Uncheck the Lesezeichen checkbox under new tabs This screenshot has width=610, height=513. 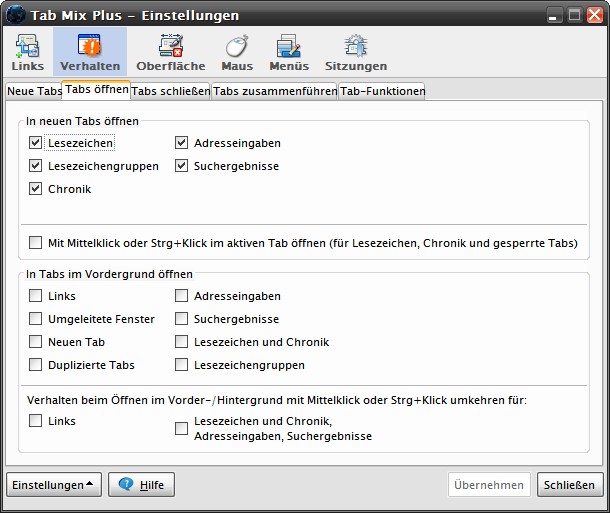(x=35, y=143)
